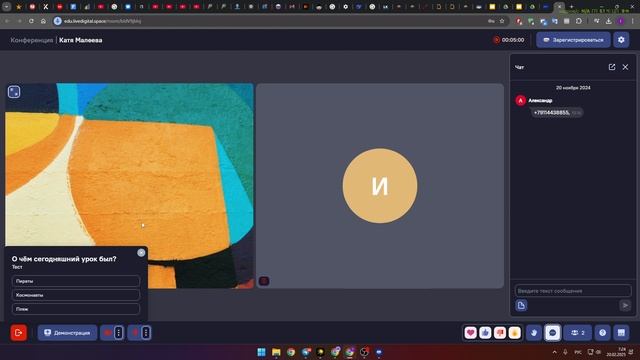Select the Космонавты answer in the poll

tap(76, 295)
